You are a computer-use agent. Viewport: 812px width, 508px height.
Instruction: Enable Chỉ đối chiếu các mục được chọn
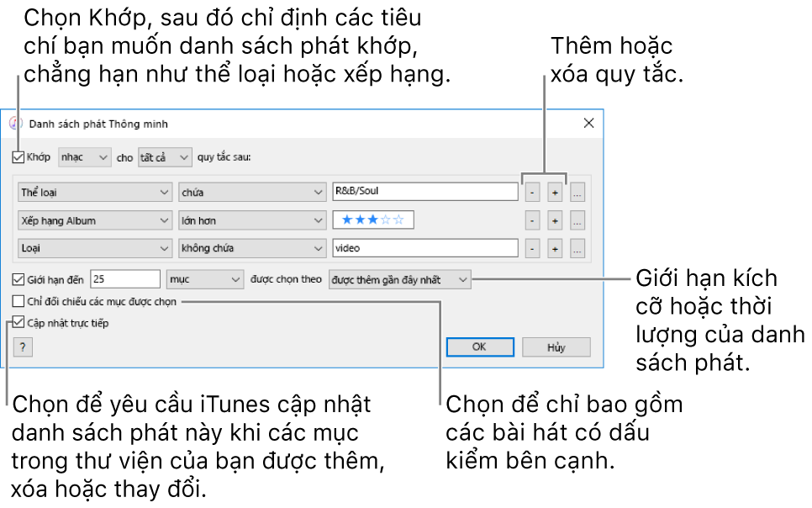tap(18, 301)
